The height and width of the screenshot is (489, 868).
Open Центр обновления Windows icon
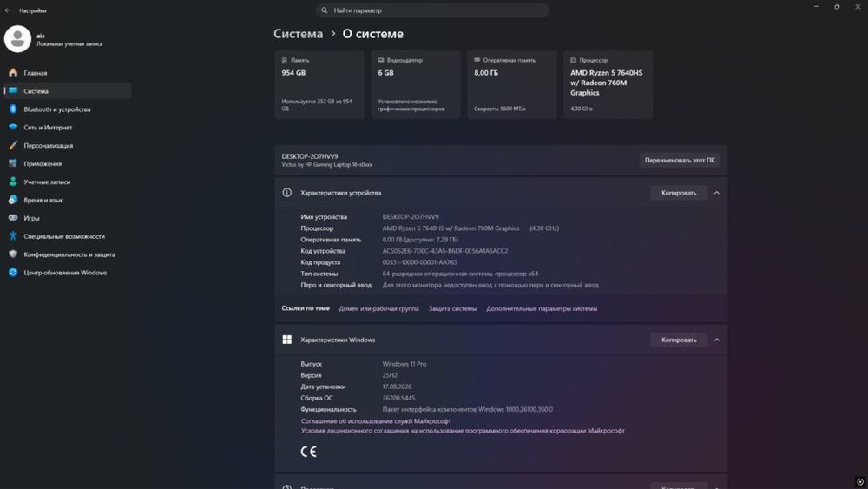pyautogui.click(x=13, y=273)
